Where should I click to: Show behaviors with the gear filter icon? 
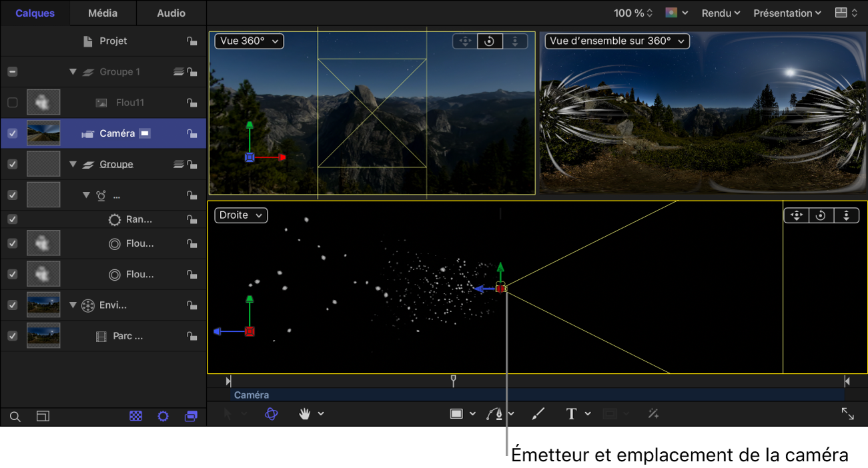(x=163, y=416)
